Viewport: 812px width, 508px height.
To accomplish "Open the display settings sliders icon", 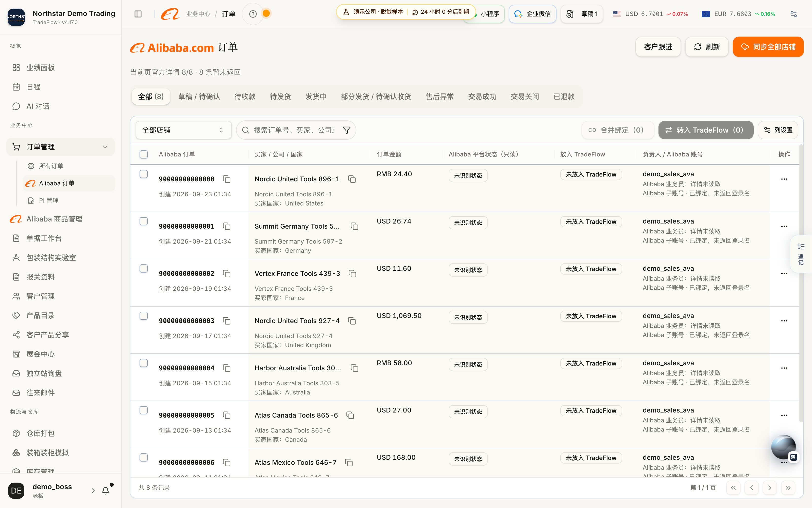I will coord(793,14).
